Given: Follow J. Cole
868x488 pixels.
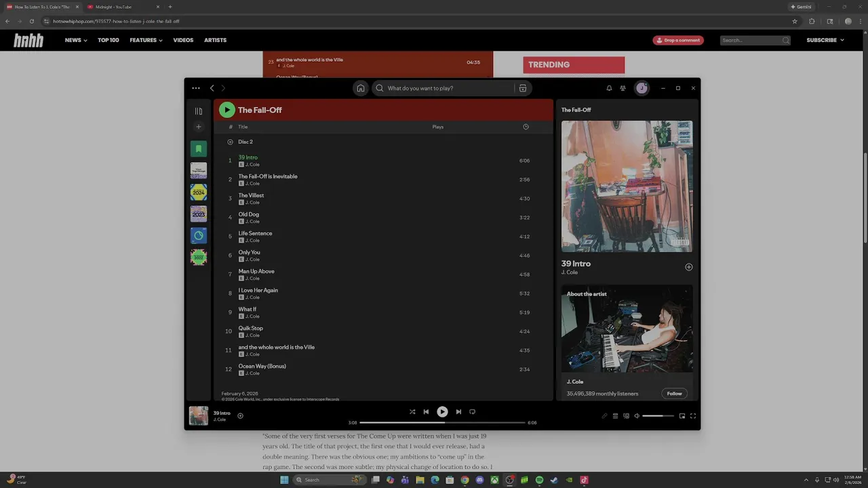Looking at the screenshot, I should coord(674,394).
